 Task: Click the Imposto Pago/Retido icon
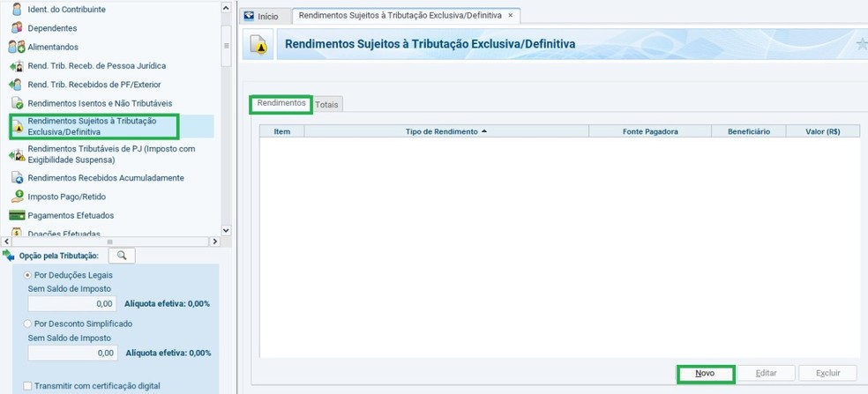[x=16, y=197]
